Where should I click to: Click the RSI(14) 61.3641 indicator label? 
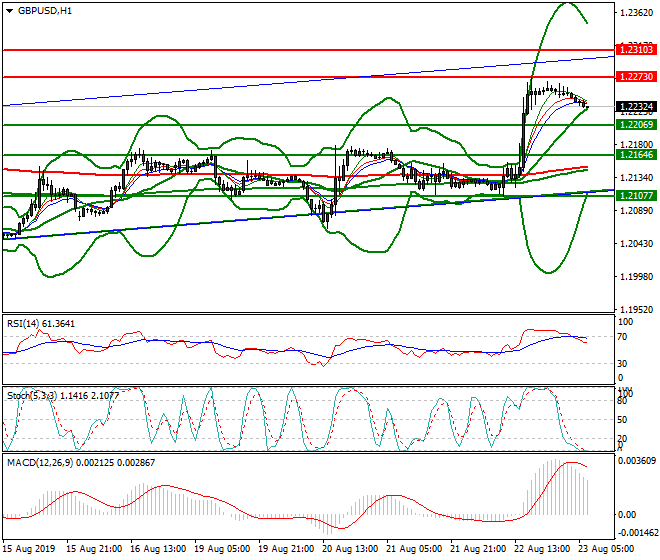[41, 324]
